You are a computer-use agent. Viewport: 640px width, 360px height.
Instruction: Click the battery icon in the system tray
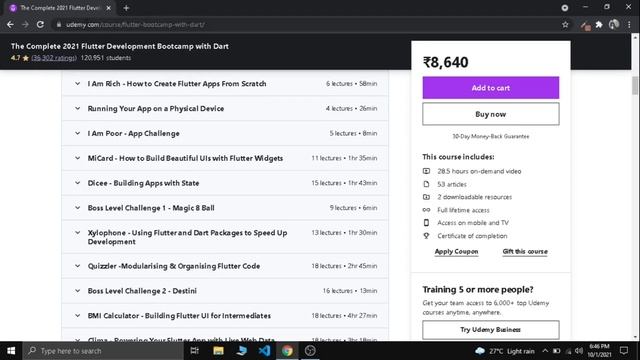click(x=557, y=351)
